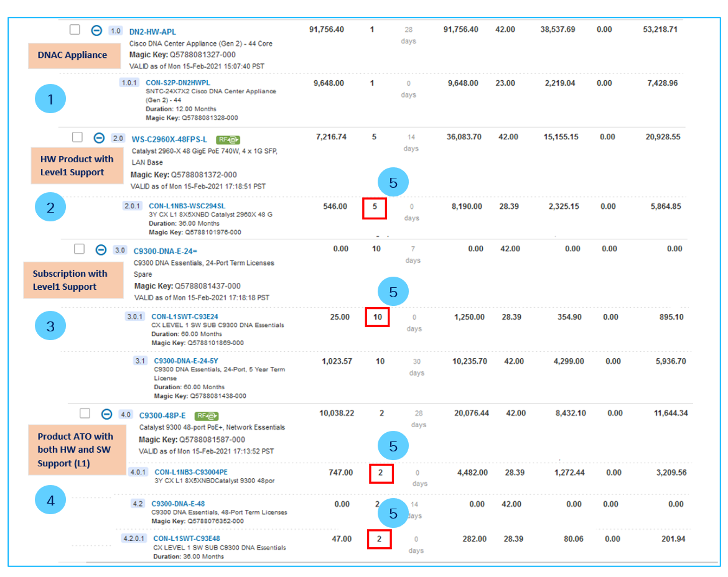Click Magic Key Q5788081372-000
This screenshot has width=728, height=577.
point(184,175)
